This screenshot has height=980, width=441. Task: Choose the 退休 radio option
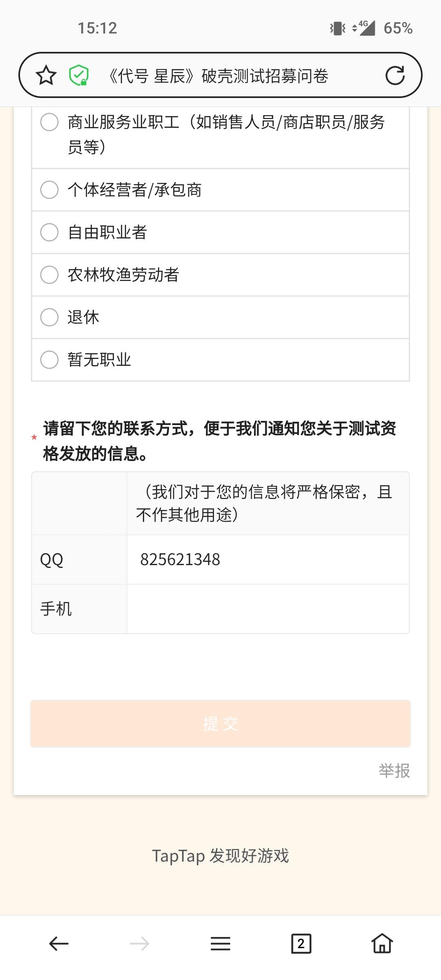[220, 317]
